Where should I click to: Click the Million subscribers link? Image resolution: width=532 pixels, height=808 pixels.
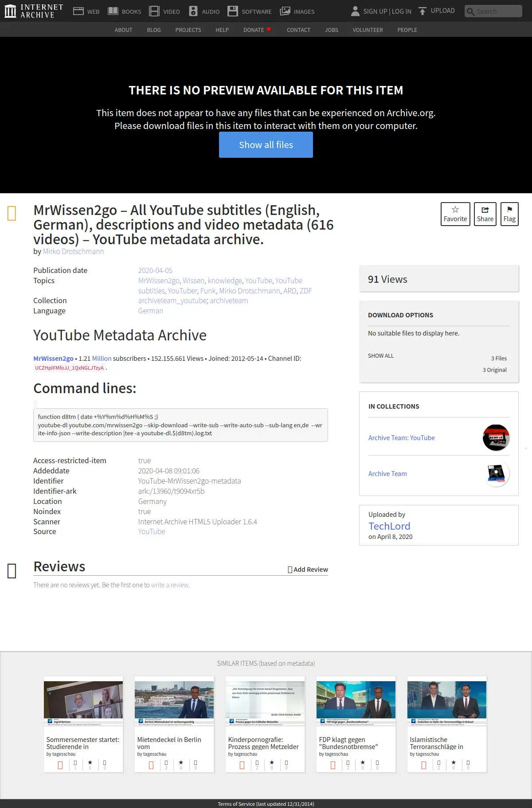pyautogui.click(x=102, y=358)
